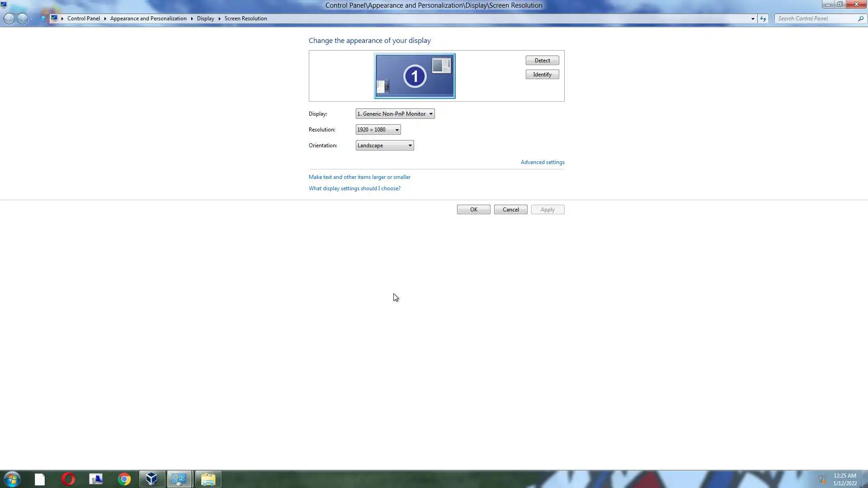Go to Appearance and Personalization breadcrumb
The image size is (868, 488).
148,19
